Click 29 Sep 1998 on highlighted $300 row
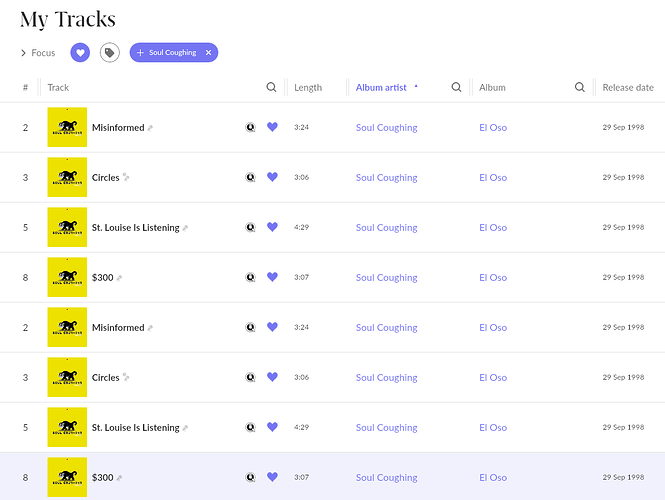The height and width of the screenshot is (500, 665). [623, 477]
